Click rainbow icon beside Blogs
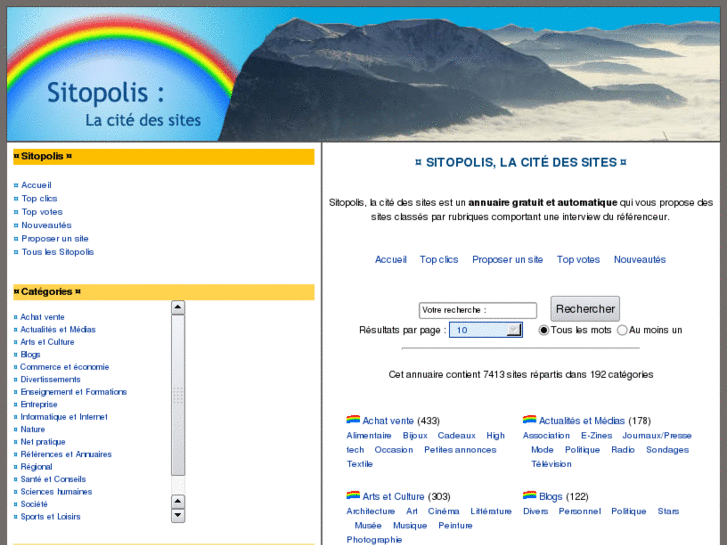 (529, 495)
